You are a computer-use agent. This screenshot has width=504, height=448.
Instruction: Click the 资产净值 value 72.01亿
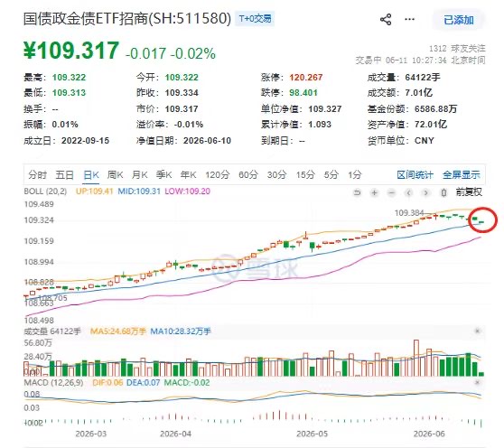431,124
